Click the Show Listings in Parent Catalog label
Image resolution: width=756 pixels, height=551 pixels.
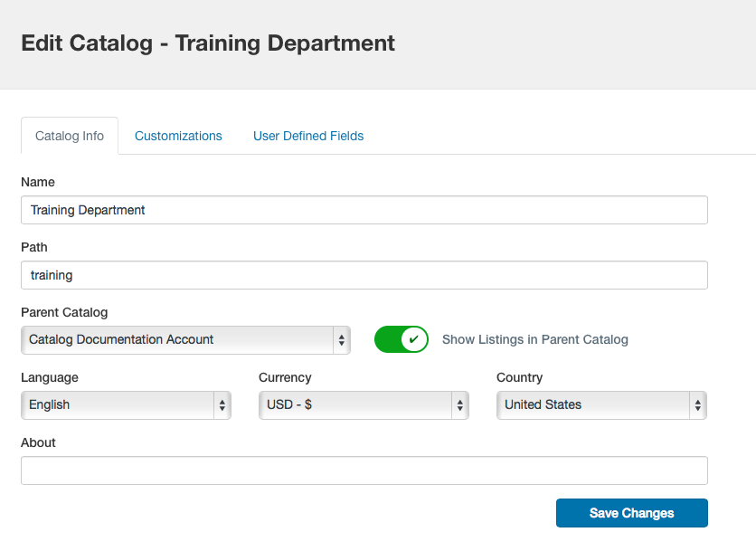(534, 340)
